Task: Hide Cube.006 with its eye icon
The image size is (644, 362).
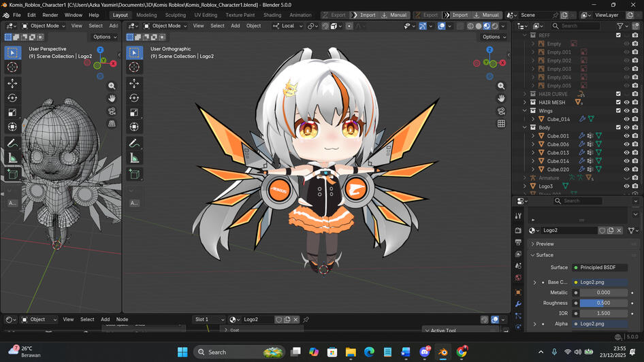Action: [627, 144]
